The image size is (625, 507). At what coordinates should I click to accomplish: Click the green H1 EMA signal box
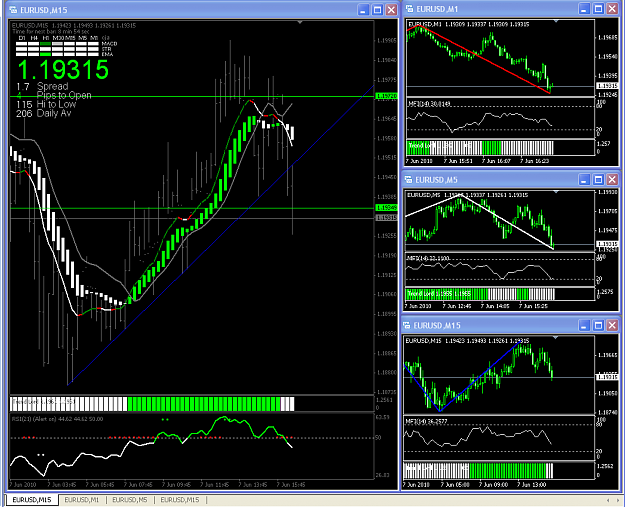tap(45, 54)
